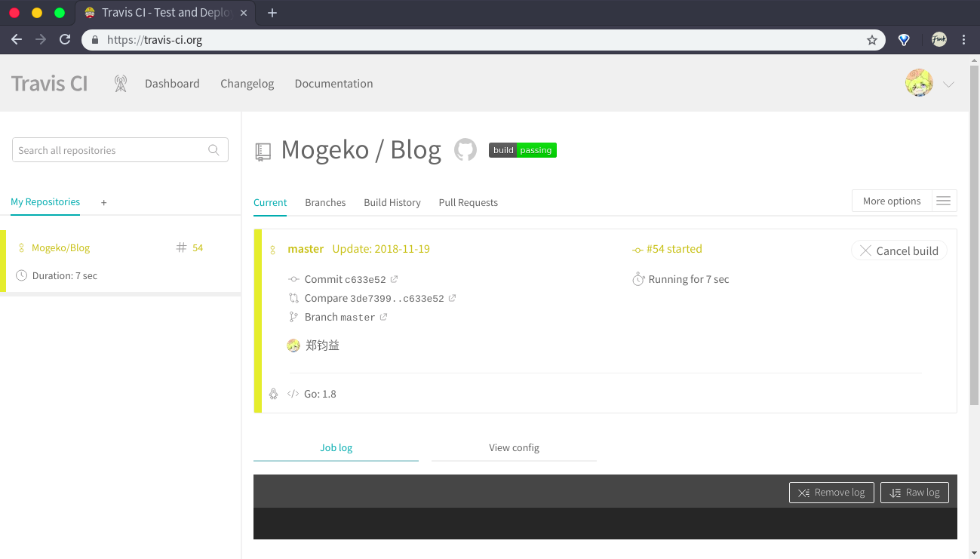The width and height of the screenshot is (980, 559).
Task: Click the stopwatch icon by Running for 7 sec
Action: (638, 279)
